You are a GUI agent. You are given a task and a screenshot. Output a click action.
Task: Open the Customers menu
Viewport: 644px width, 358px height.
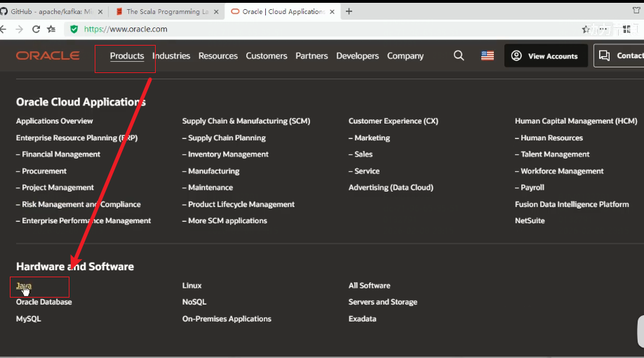(267, 56)
